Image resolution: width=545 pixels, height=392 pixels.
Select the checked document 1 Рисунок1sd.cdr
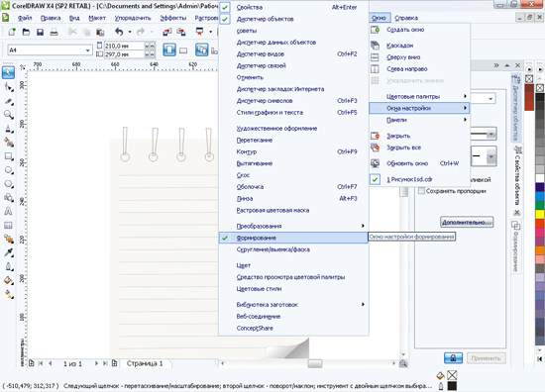click(419, 179)
